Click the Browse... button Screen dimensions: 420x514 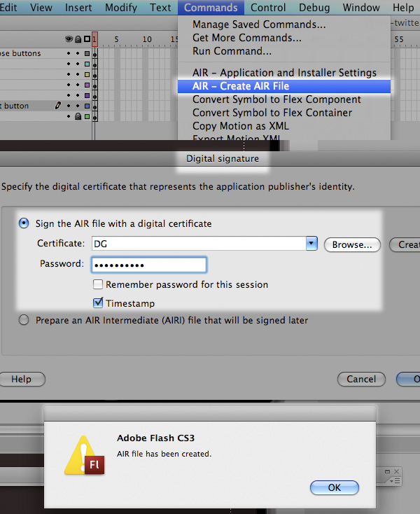point(352,244)
